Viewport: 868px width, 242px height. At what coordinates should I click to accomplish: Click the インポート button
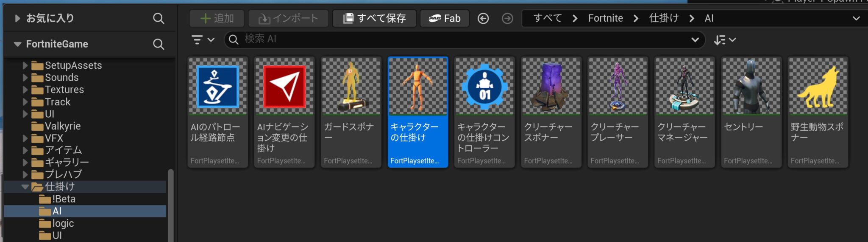(288, 18)
